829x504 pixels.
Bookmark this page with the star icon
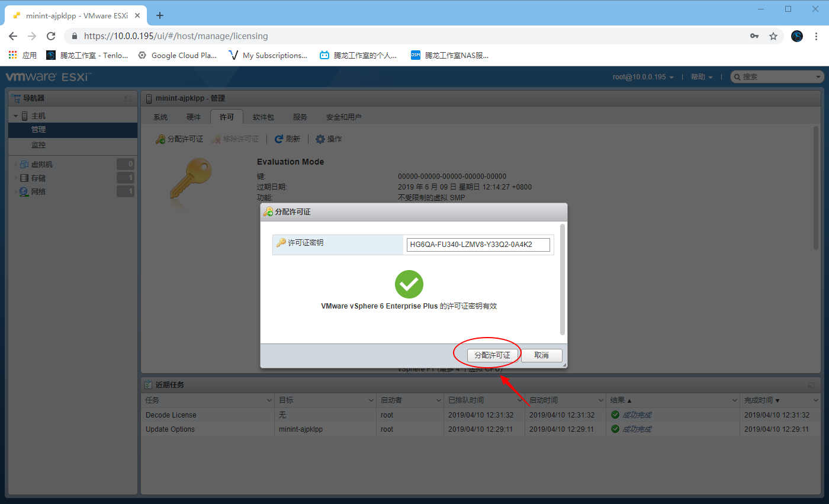coord(773,36)
